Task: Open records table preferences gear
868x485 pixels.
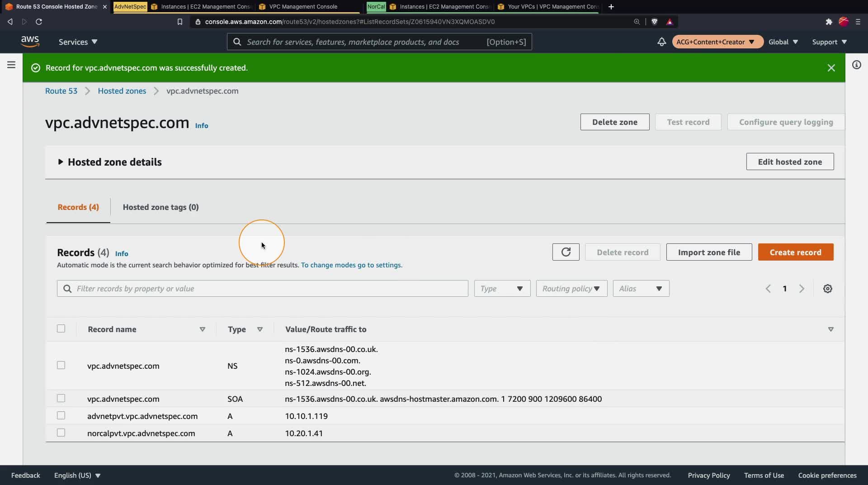Action: (827, 289)
